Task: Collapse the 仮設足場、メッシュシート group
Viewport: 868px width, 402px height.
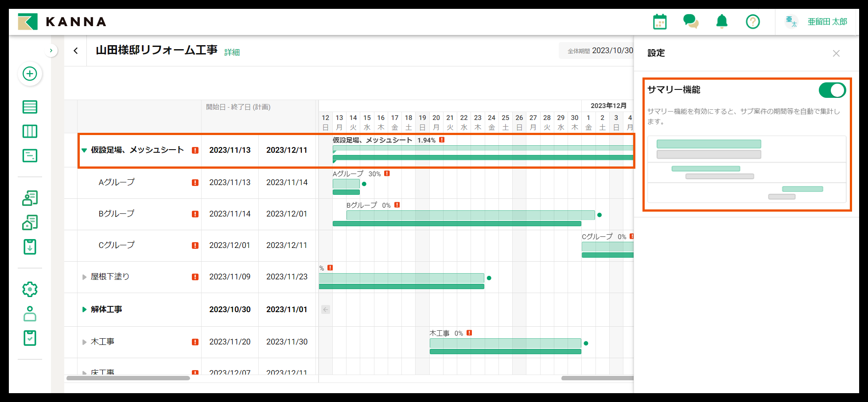Action: (84, 151)
